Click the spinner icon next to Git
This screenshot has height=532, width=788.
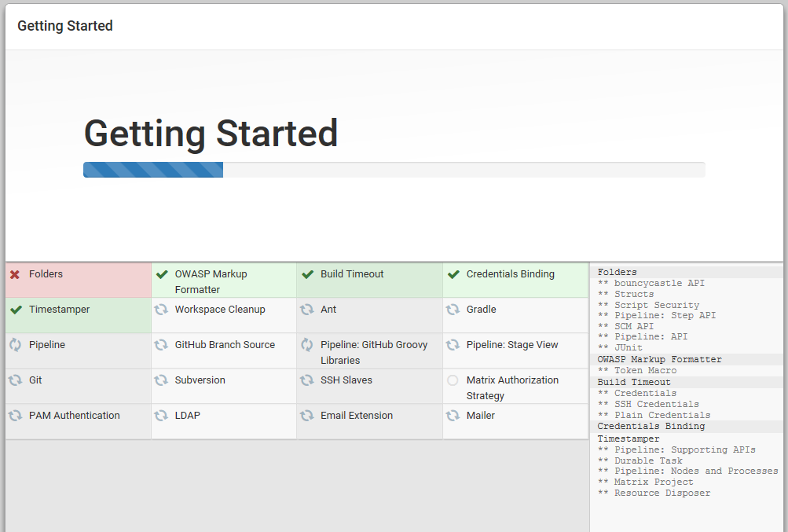[x=16, y=380]
